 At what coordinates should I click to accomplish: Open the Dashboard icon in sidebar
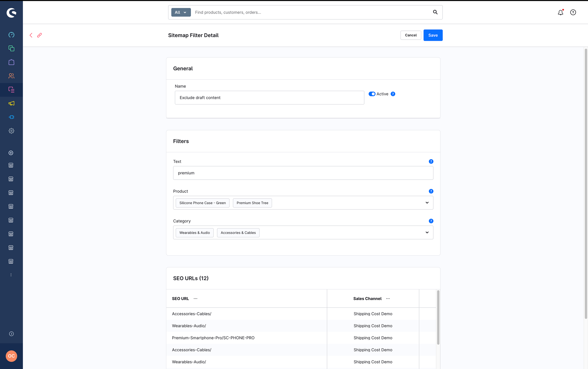pos(11,35)
